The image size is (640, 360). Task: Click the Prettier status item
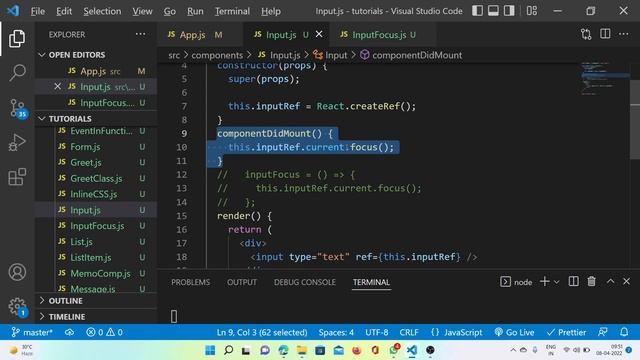tap(566, 332)
